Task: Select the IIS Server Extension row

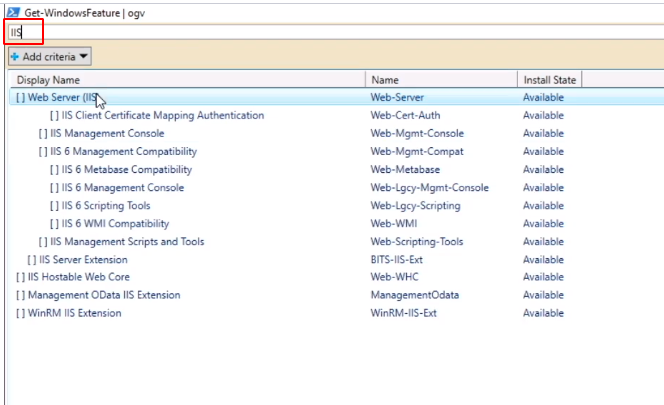Action: pos(336,260)
